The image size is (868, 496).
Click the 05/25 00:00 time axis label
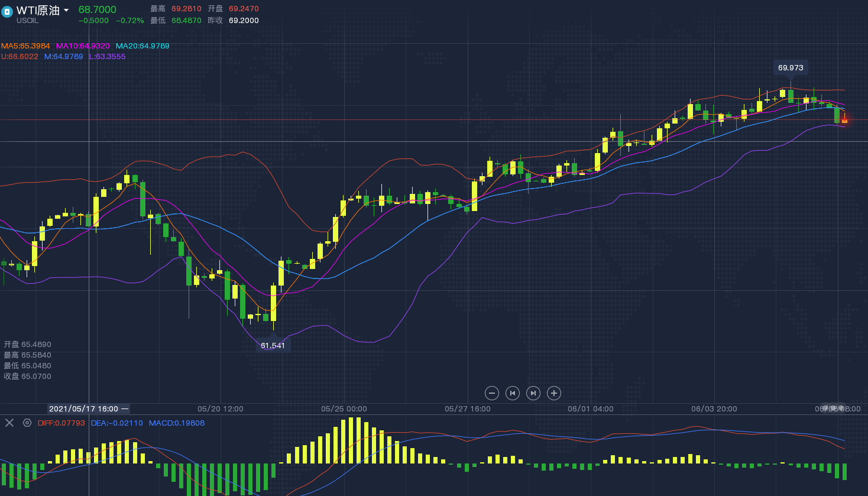coord(344,409)
